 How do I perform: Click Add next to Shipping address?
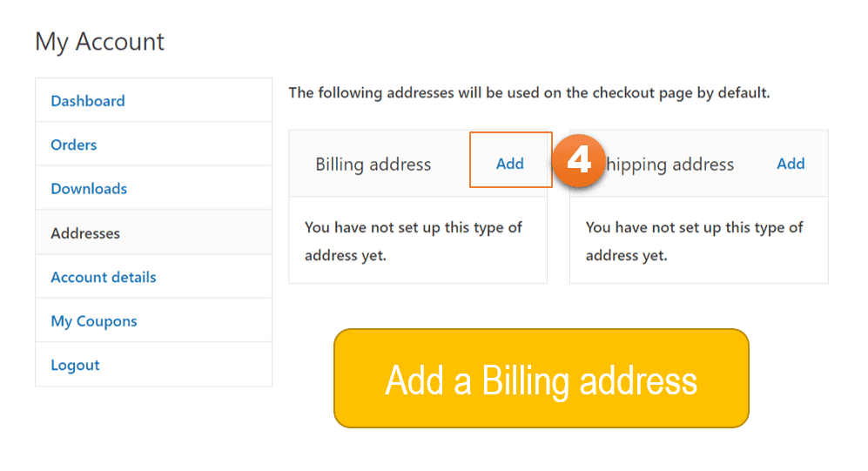791,164
